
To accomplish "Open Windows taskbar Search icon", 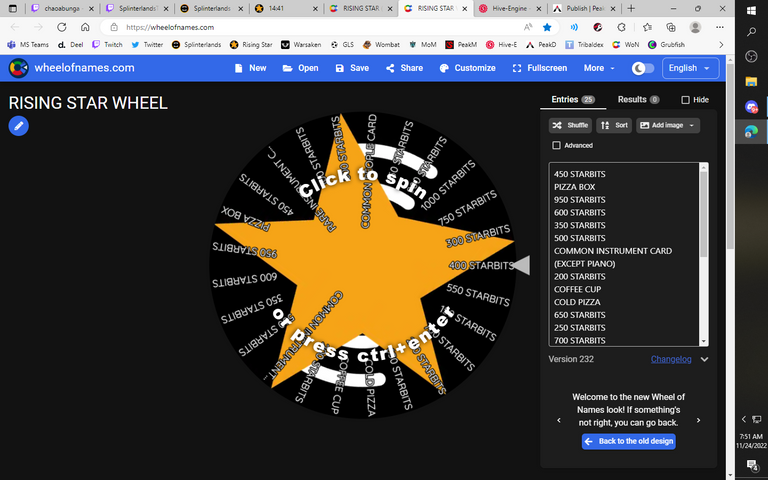I will [751, 33].
